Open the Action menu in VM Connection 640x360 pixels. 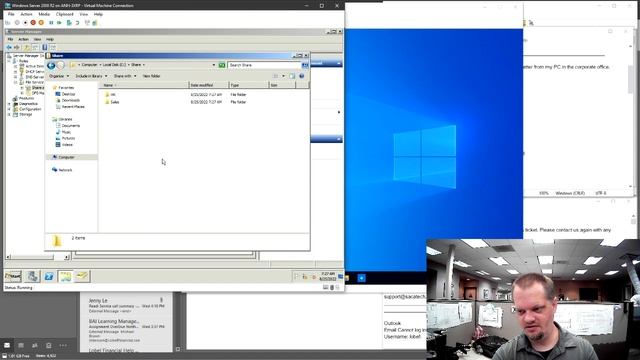26,14
